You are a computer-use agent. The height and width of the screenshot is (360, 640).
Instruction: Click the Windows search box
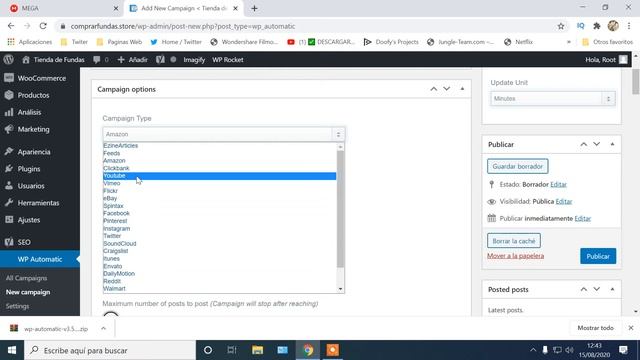click(110, 350)
